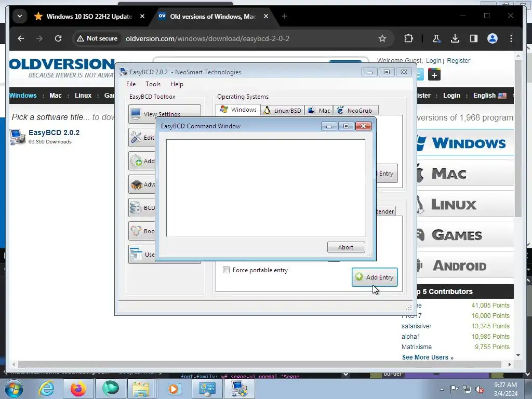Image resolution: width=532 pixels, height=399 pixels.
Task: Launch Firefox from taskbar
Action: tap(78, 389)
